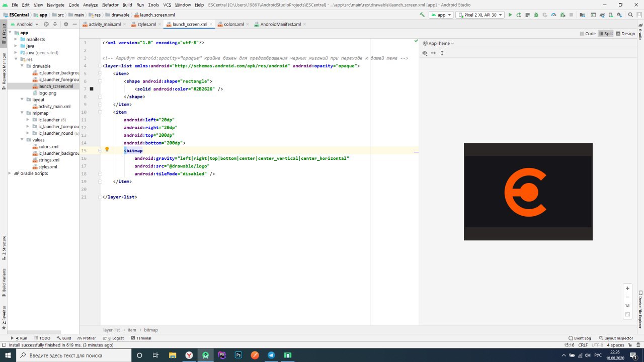Viewport: 644px width, 362px height.
Task: Click the green check inspection indicator in the editor
Action: point(416,40)
